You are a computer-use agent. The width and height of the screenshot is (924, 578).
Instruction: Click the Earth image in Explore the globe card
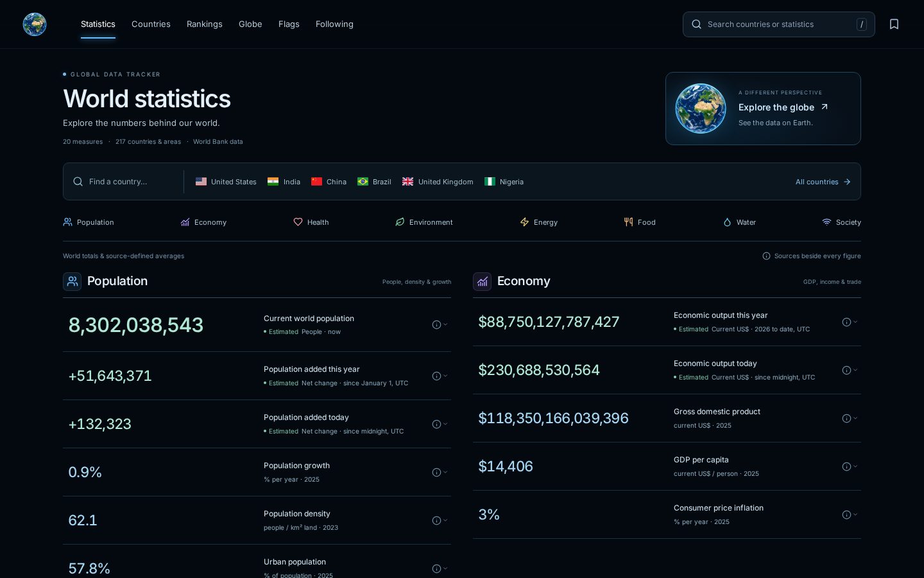coord(700,109)
